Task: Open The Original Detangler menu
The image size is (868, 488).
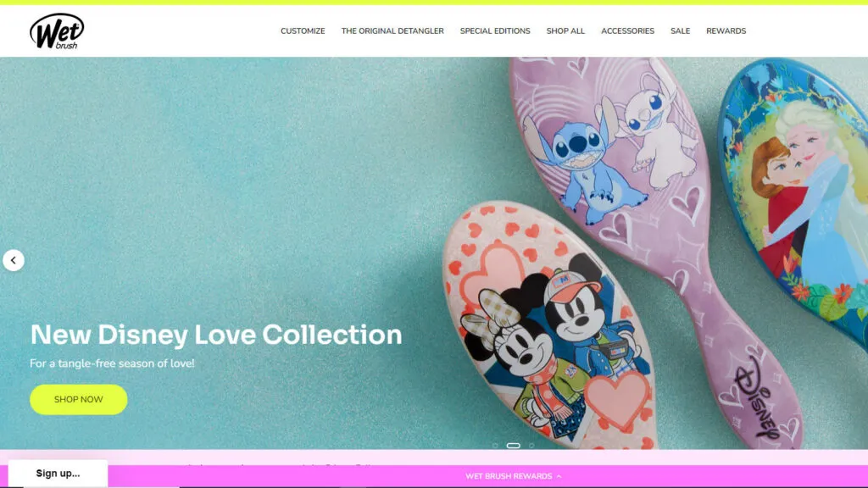Action: pos(392,31)
